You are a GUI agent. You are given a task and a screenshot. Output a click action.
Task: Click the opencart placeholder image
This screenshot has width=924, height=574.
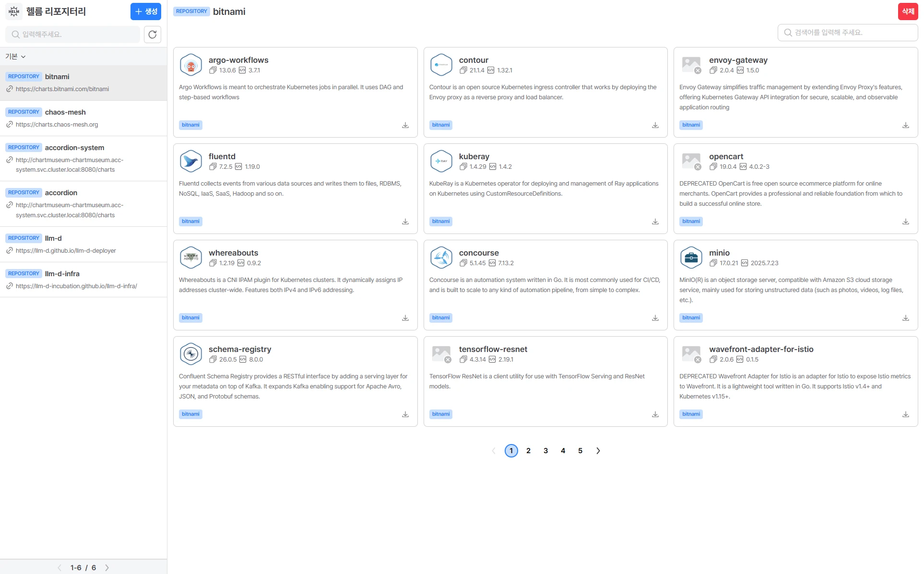[691, 161]
